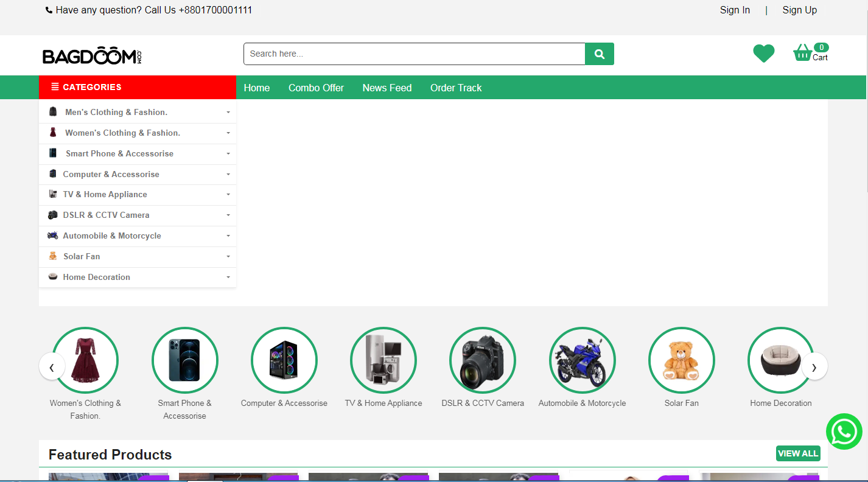
Task: Expand Smart Phone & Accessorise dropdown arrow
Action: pyautogui.click(x=228, y=154)
